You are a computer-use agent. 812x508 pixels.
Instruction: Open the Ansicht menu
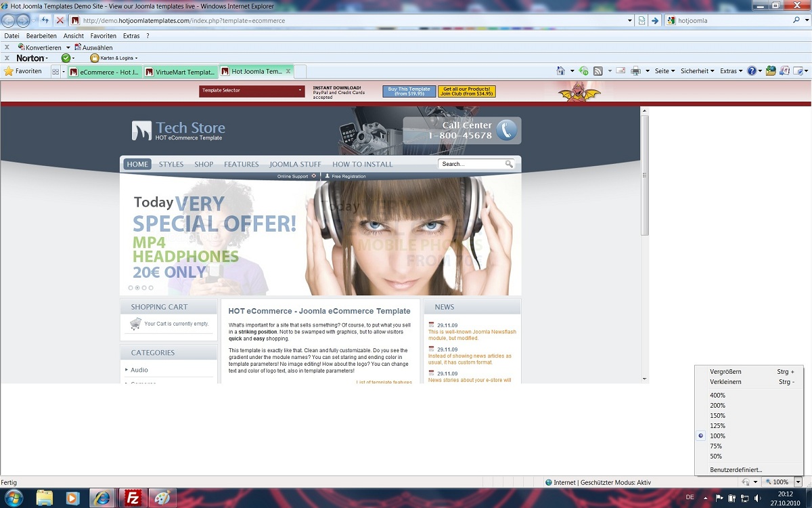[x=74, y=36]
